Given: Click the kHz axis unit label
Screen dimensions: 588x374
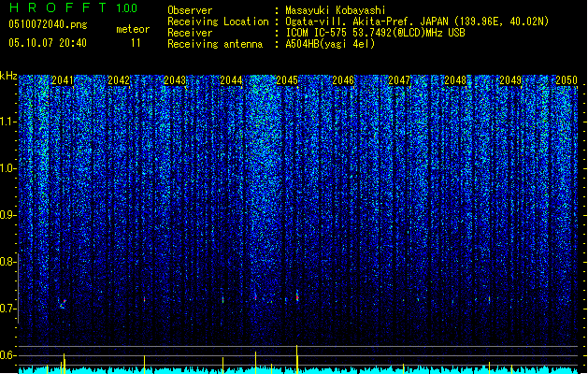Looking at the screenshot, I should click(x=8, y=76).
